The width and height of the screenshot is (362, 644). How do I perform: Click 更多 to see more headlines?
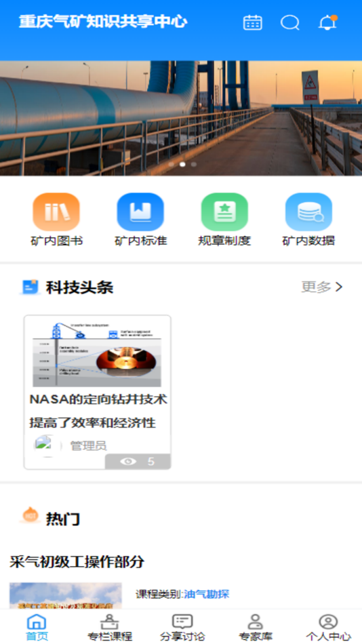click(x=316, y=287)
